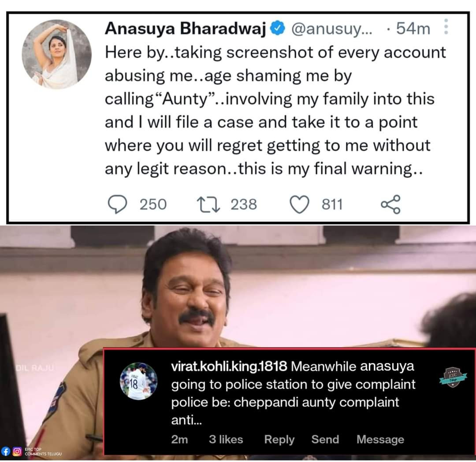Click the Facebook icon in the bottom corner
The image size is (476, 462).
tap(6, 451)
